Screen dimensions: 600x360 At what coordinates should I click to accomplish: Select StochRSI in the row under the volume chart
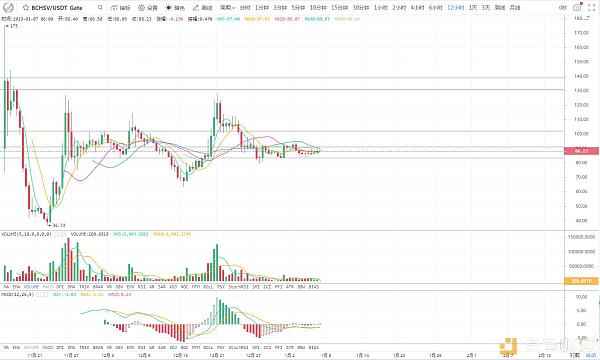click(x=238, y=287)
